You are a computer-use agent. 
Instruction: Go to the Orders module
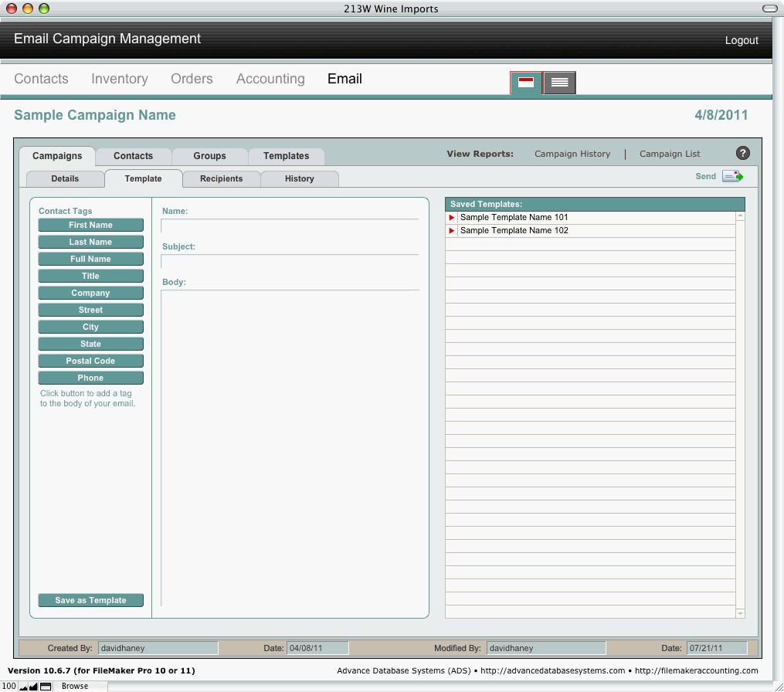click(192, 79)
